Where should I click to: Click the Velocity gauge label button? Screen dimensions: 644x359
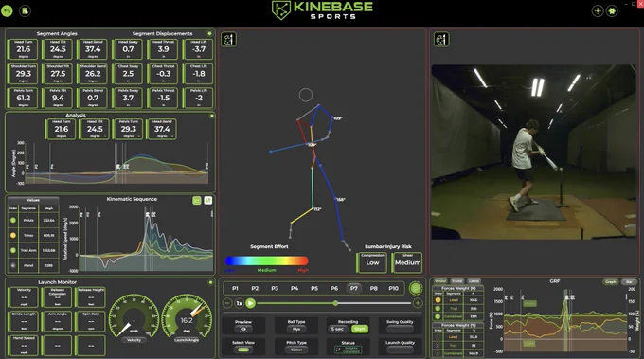(x=134, y=340)
